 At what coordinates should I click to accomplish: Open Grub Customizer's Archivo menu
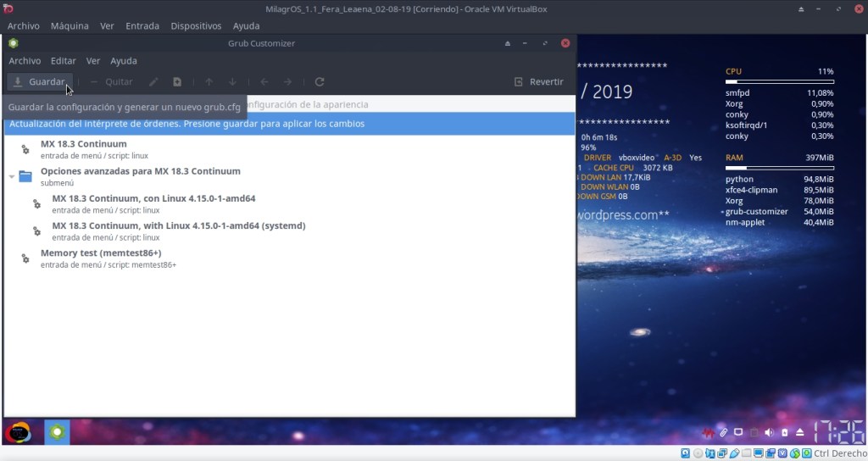coord(25,61)
